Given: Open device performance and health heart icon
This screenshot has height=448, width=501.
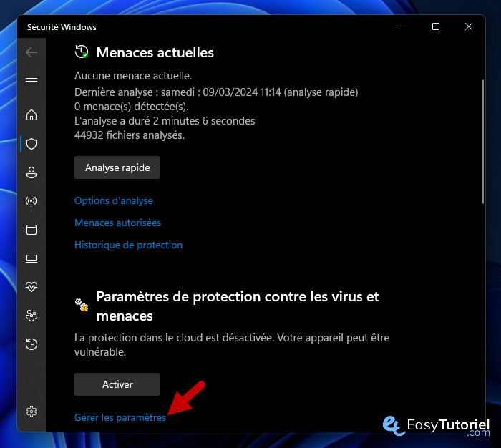Looking at the screenshot, I should coord(31,287).
